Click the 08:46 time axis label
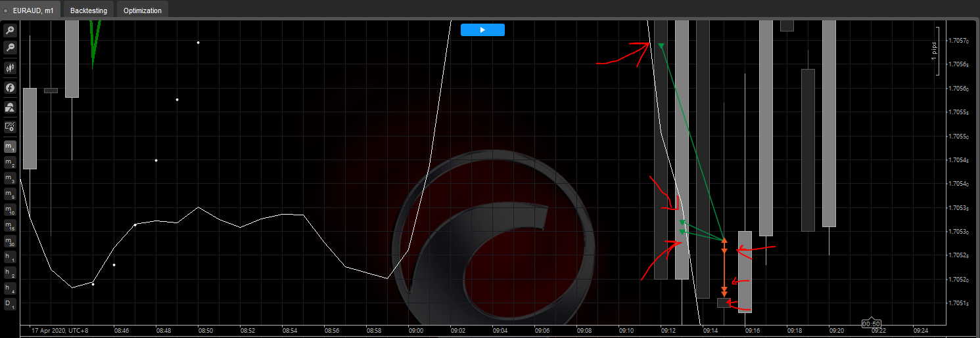980x338 pixels. tap(122, 331)
